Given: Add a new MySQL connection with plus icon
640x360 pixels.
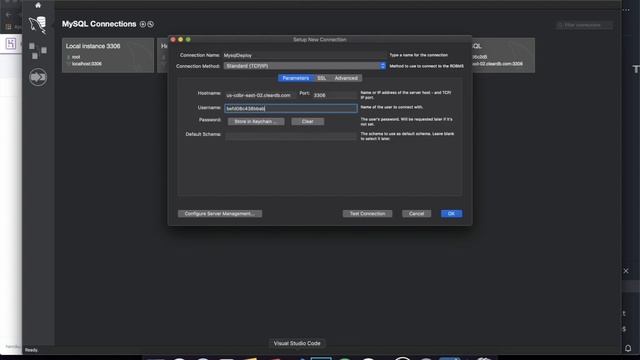Looking at the screenshot, I should tap(143, 24).
